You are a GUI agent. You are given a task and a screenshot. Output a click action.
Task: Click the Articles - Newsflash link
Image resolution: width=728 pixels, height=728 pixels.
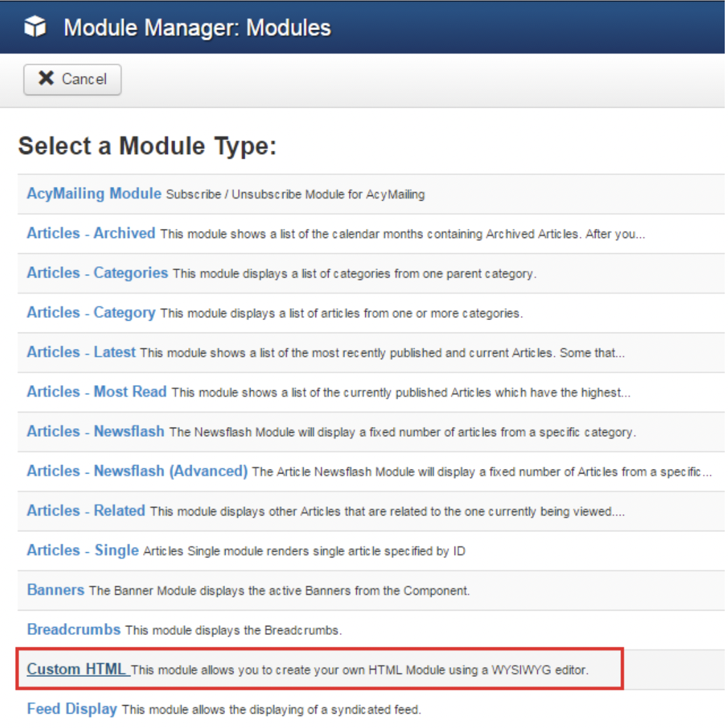point(95,432)
